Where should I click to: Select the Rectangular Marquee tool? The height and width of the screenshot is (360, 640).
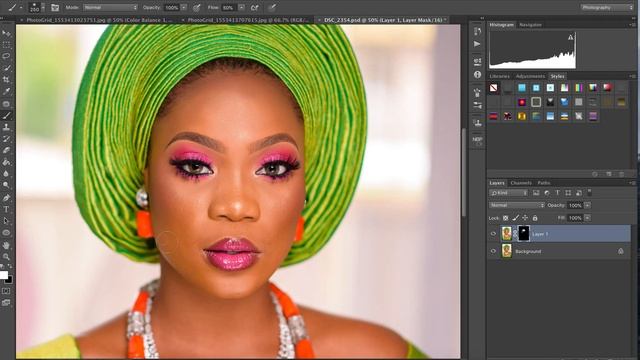(x=6, y=44)
